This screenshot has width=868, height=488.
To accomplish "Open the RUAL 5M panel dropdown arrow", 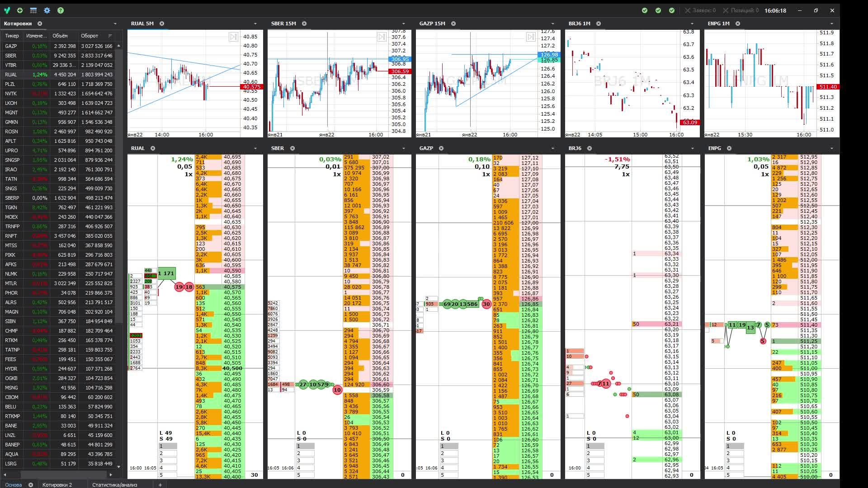I will pyautogui.click(x=255, y=23).
